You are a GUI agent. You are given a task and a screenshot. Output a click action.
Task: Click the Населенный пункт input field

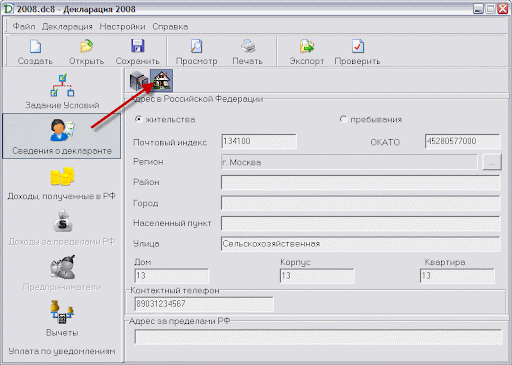point(361,223)
